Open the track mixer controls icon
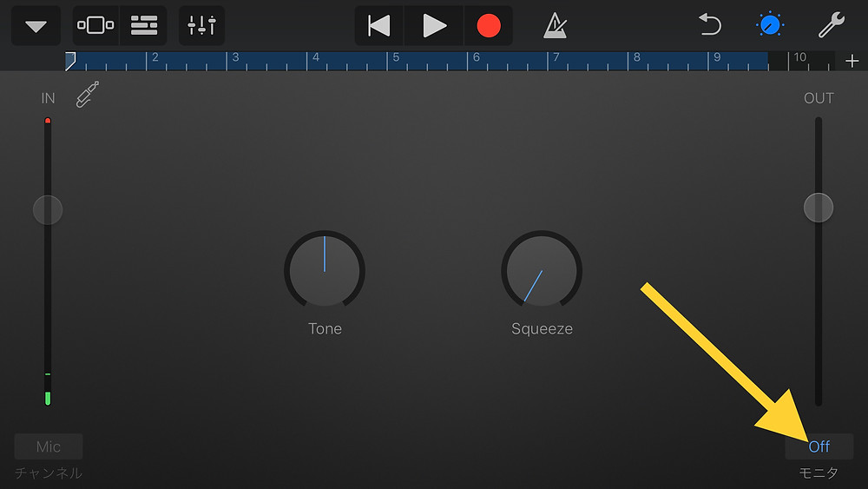 (201, 25)
